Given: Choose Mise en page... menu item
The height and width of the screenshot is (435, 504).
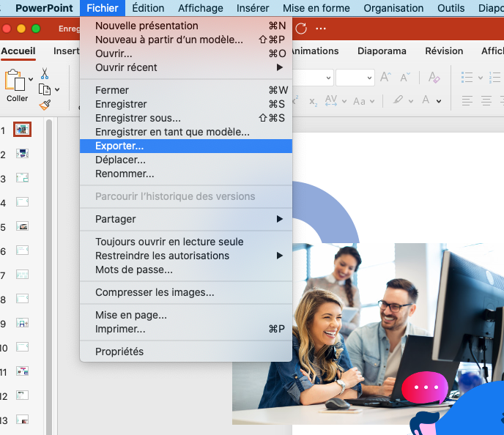Looking at the screenshot, I should 186,315.
